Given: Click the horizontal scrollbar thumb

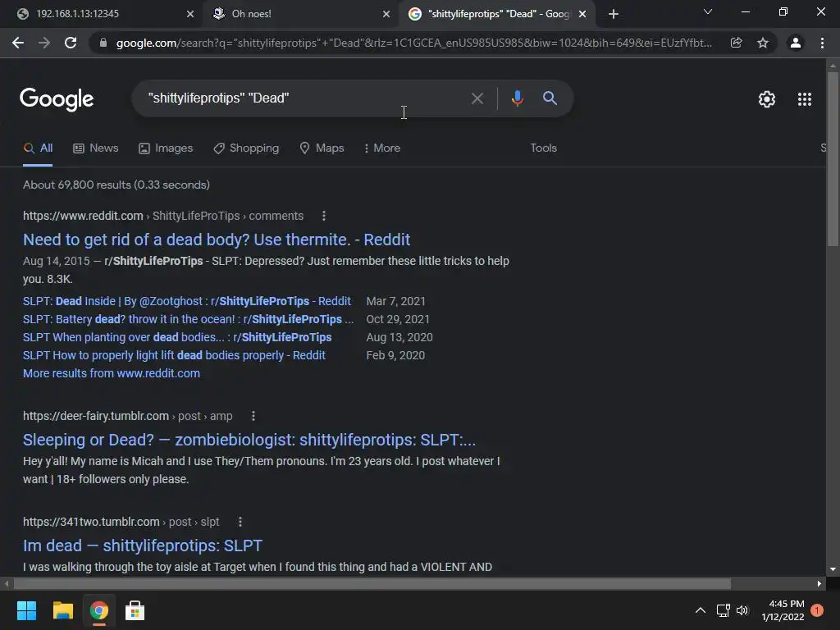Looking at the screenshot, I should [372, 583].
